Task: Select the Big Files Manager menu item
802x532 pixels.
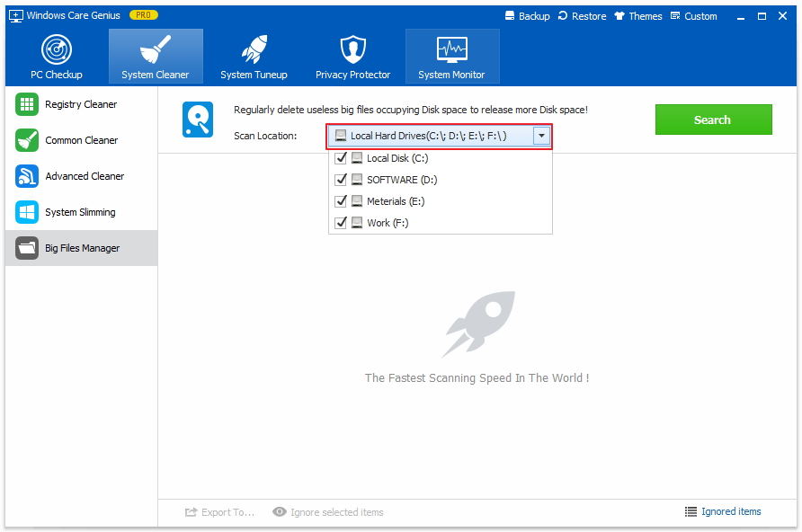Action: [81, 248]
